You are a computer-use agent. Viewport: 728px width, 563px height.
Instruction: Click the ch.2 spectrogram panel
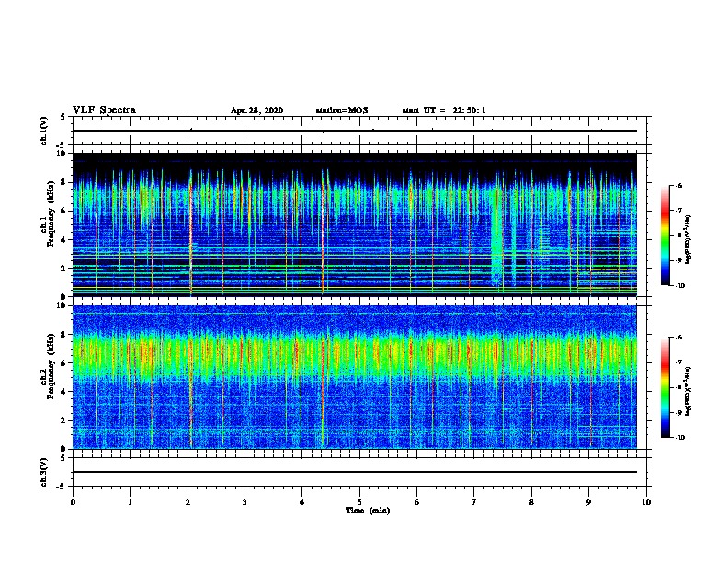click(355, 377)
